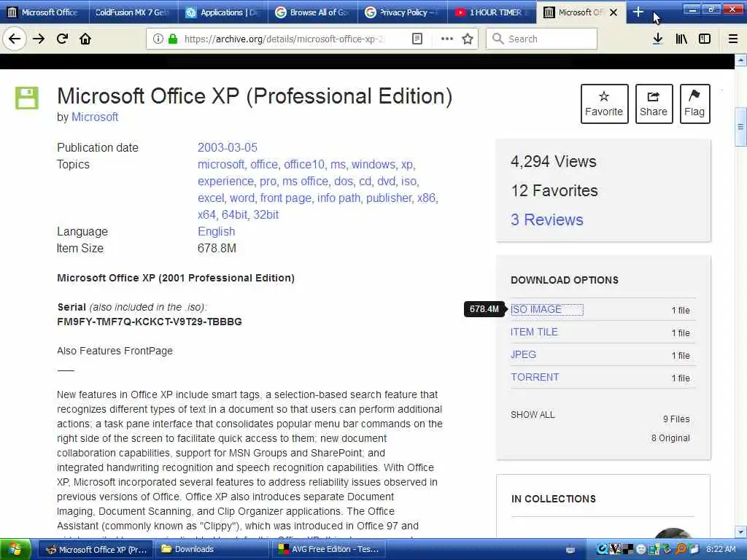Go back to previous page

[x=15, y=39]
